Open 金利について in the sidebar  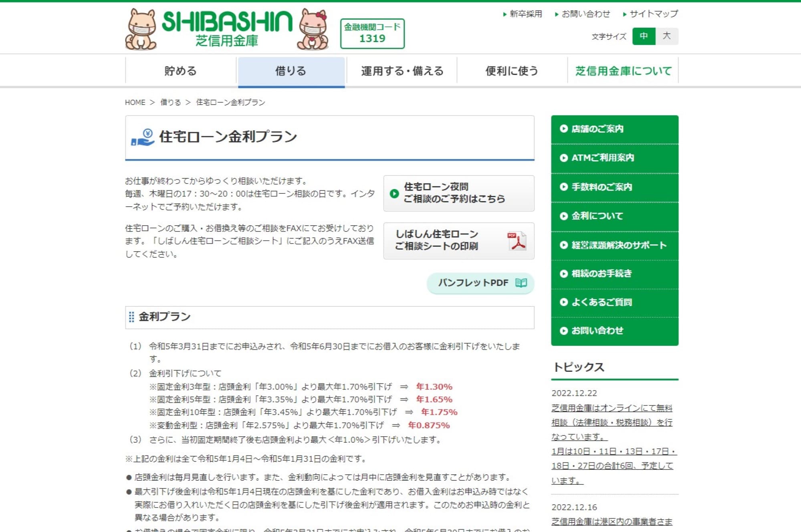tap(615, 216)
